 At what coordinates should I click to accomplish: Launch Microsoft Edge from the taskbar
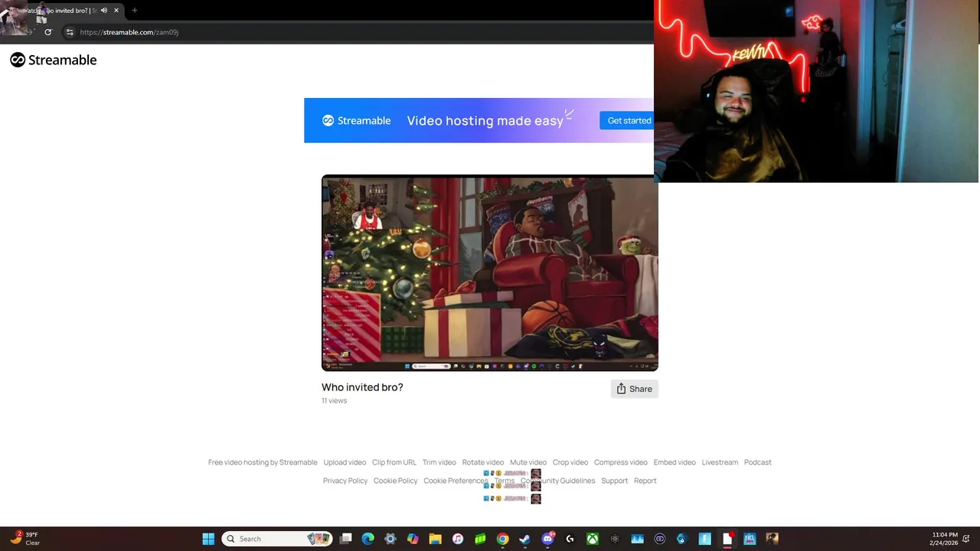[368, 539]
